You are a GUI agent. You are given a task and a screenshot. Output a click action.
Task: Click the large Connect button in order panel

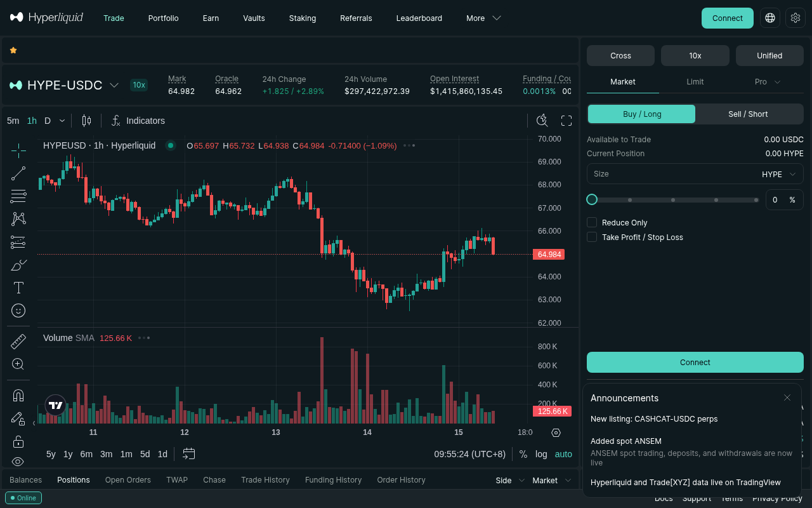pos(695,362)
